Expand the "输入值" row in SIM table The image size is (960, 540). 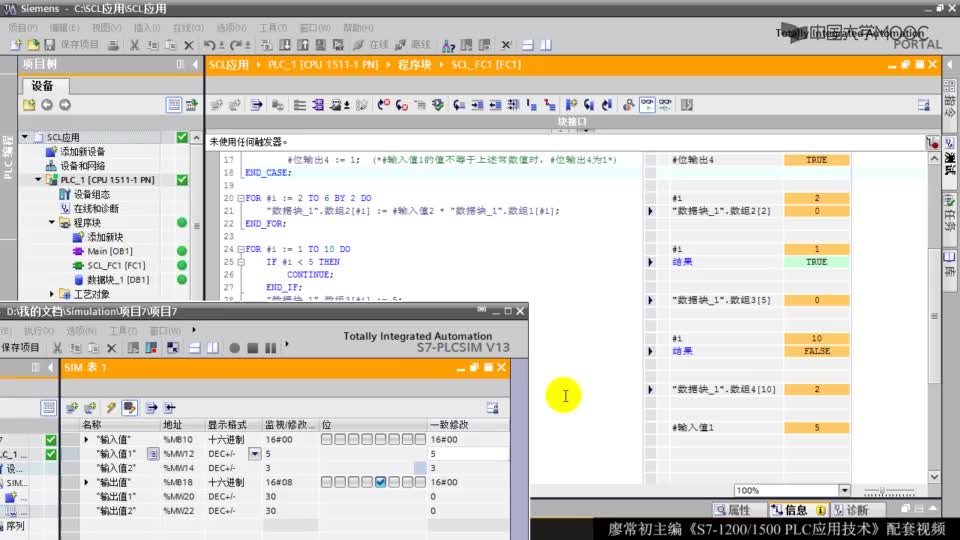[x=86, y=440]
